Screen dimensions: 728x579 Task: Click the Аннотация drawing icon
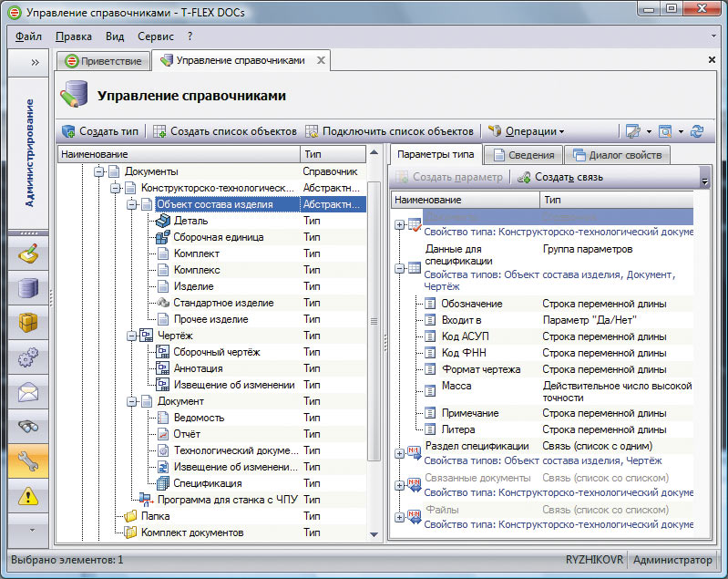click(x=162, y=368)
